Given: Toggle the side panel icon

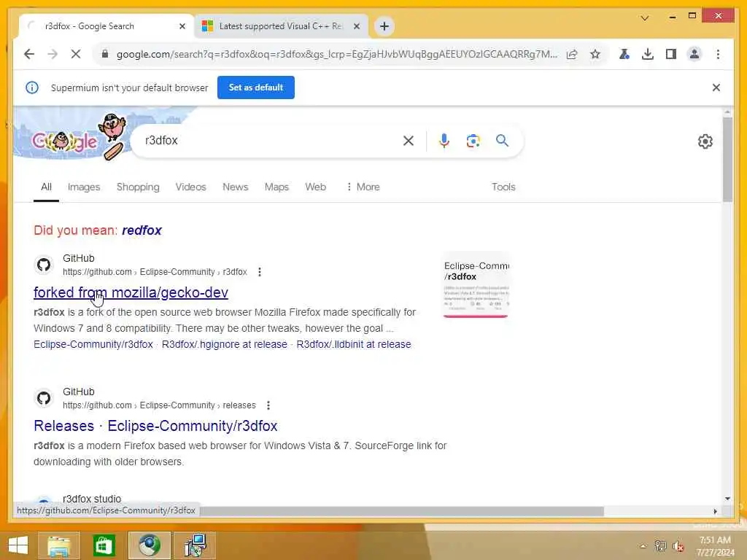Looking at the screenshot, I should 671,54.
